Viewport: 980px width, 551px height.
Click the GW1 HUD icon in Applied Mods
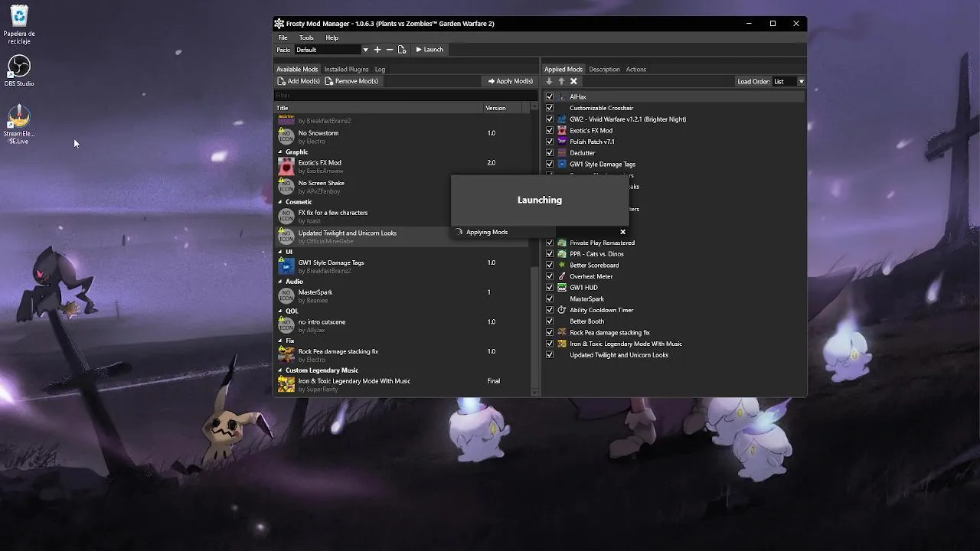point(562,288)
